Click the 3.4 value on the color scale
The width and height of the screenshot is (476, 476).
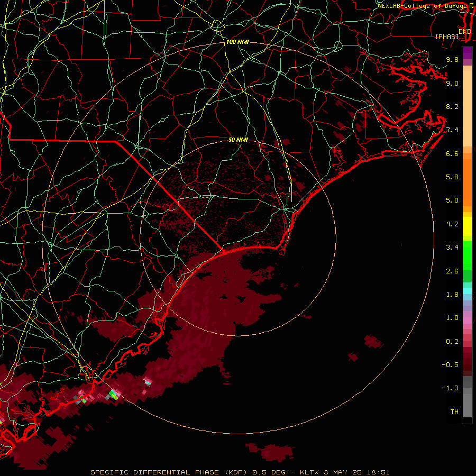(452, 247)
